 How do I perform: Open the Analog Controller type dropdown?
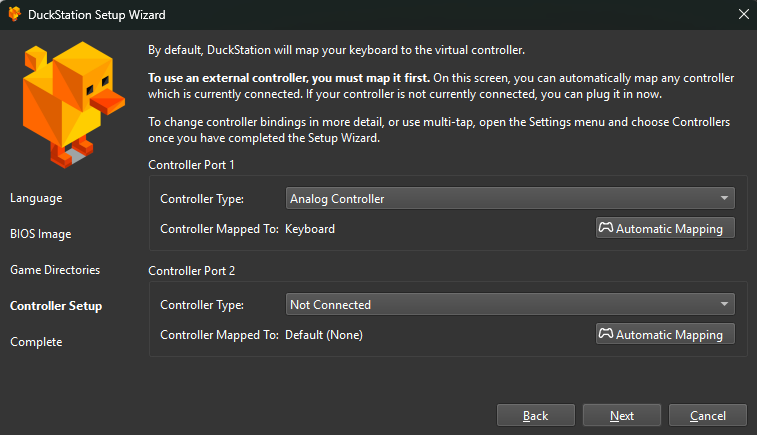[x=510, y=198]
